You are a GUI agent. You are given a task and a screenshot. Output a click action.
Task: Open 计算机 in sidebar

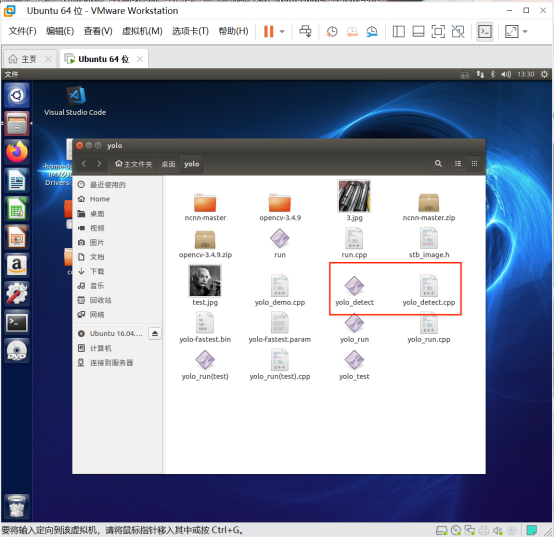[117, 349]
